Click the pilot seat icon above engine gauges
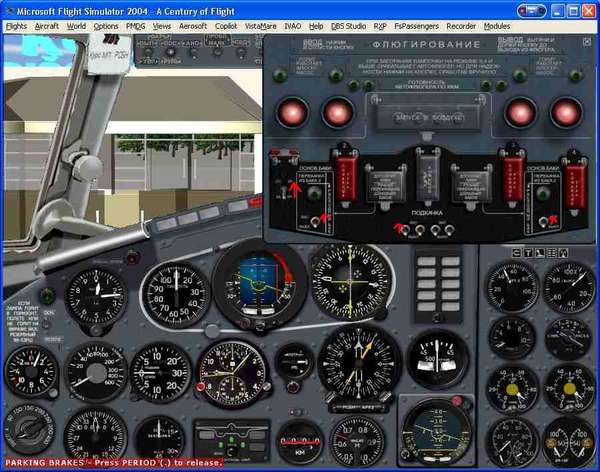The image size is (600, 472). tap(540, 252)
